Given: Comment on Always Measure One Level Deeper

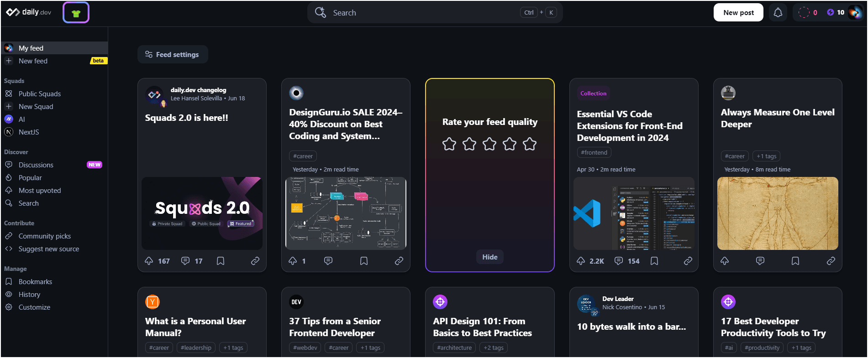Looking at the screenshot, I should (760, 261).
